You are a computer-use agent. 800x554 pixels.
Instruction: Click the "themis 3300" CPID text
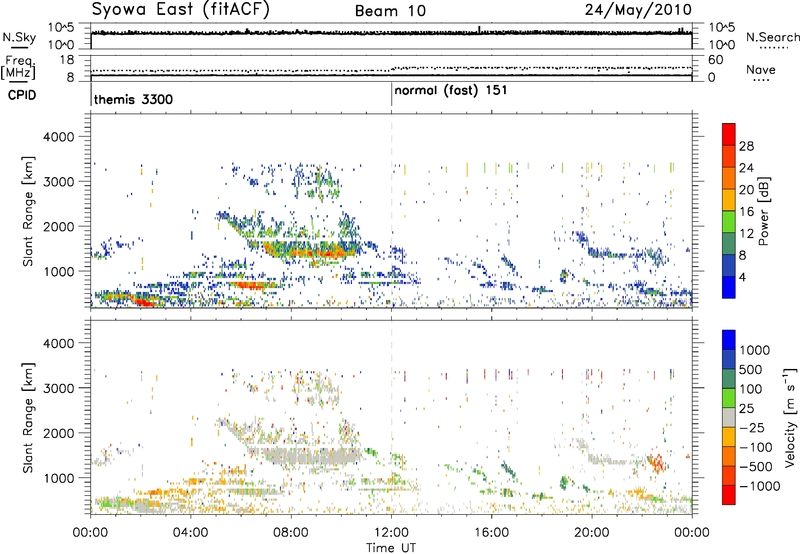[133, 99]
